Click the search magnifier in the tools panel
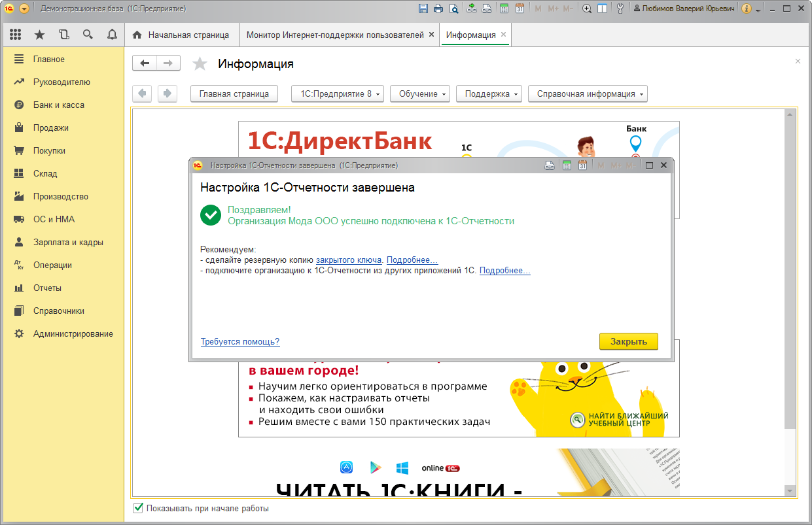The width and height of the screenshot is (812, 525). click(88, 35)
